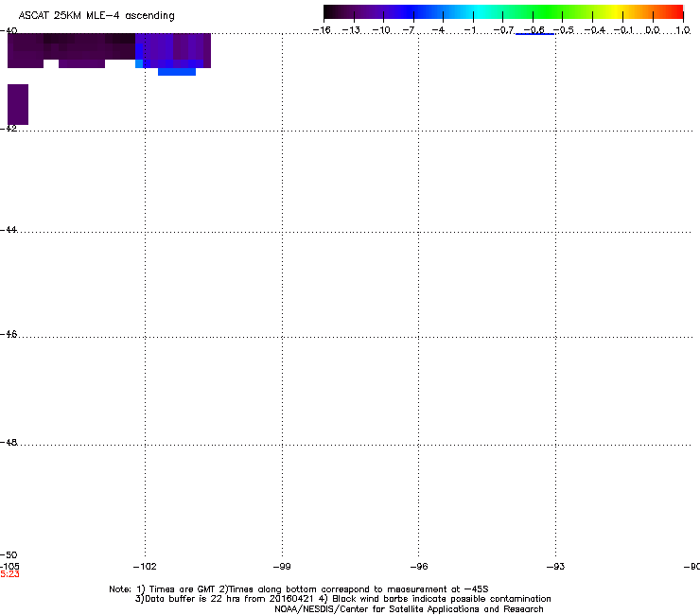Click the -48 latitude axis label
This screenshot has height=615, width=700.
click(x=9, y=443)
